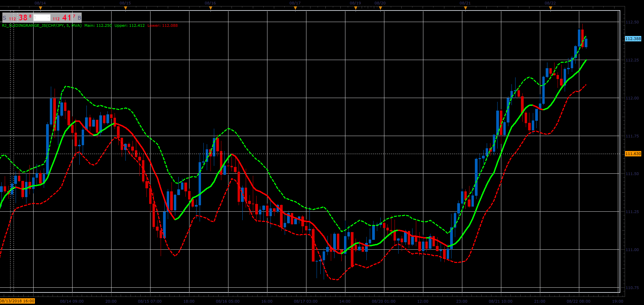The width and height of the screenshot is (644, 305).
Task: Click the 08/22 08:00 time axis label
Action: tap(579, 301)
